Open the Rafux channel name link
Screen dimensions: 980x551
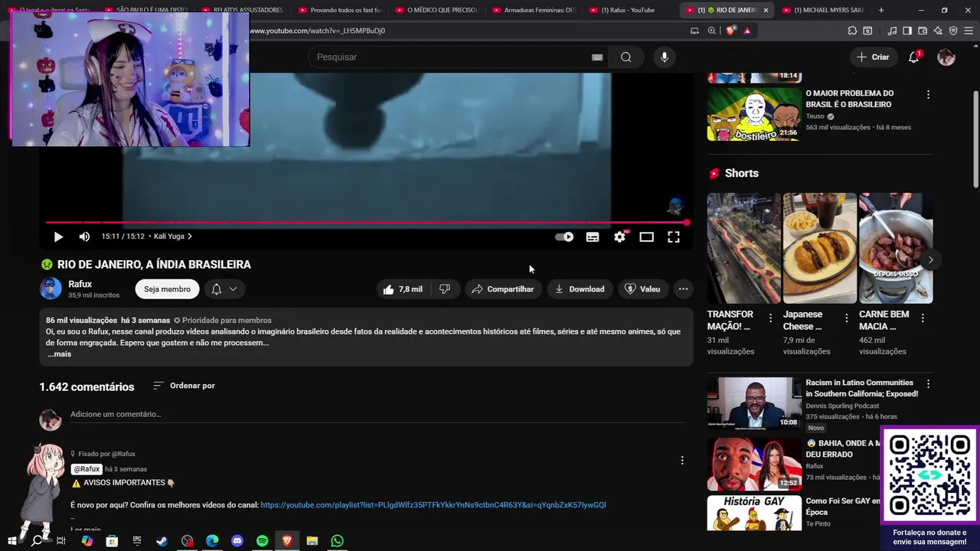(x=80, y=284)
